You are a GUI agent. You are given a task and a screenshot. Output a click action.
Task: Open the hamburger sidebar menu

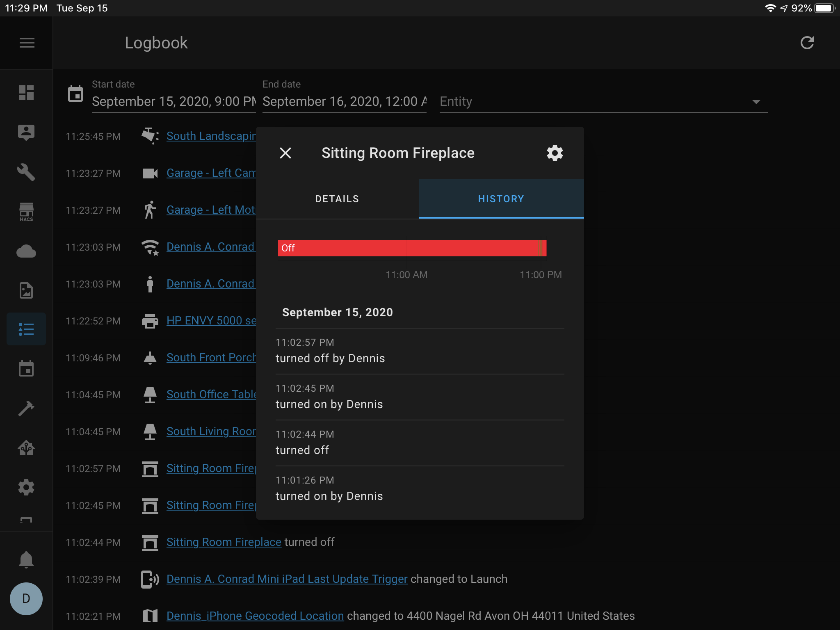(x=27, y=43)
